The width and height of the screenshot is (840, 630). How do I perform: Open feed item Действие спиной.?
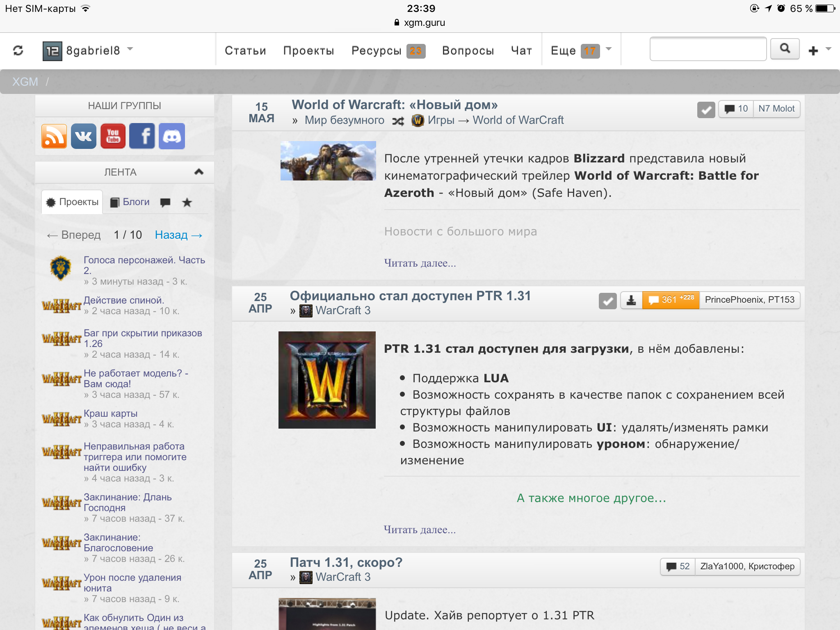click(x=124, y=300)
